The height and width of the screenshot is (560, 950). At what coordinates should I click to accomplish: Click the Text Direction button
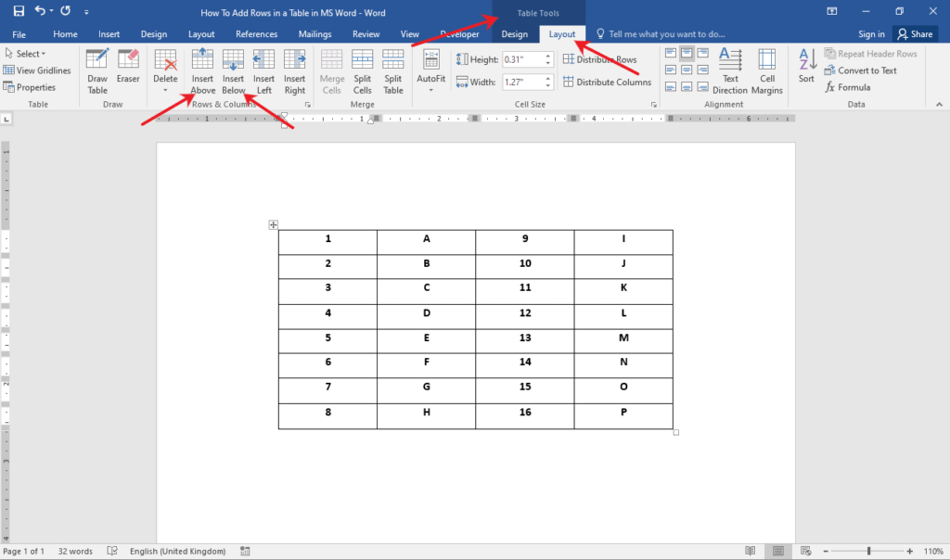coord(730,71)
